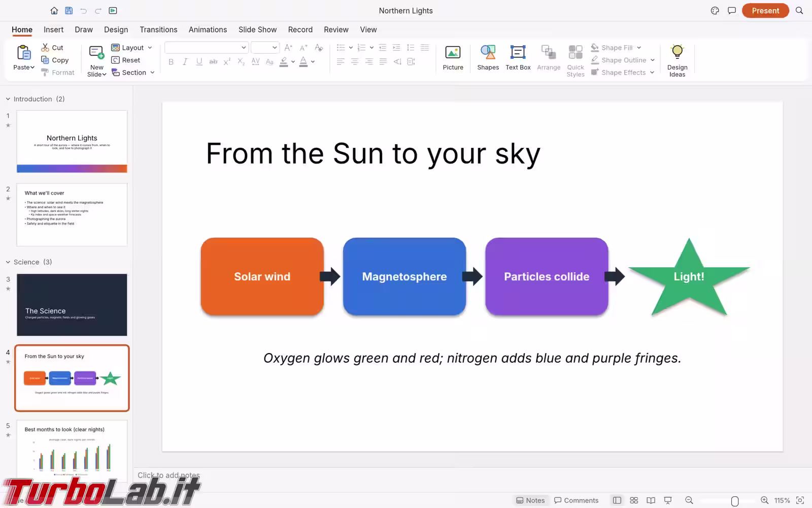Toggle the Notes pane in status bar
The image size is (812, 508).
point(530,500)
